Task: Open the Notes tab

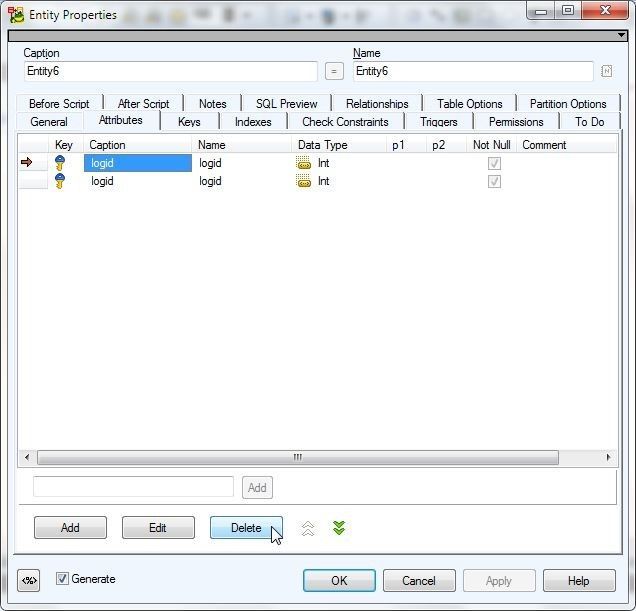Action: pos(213,103)
